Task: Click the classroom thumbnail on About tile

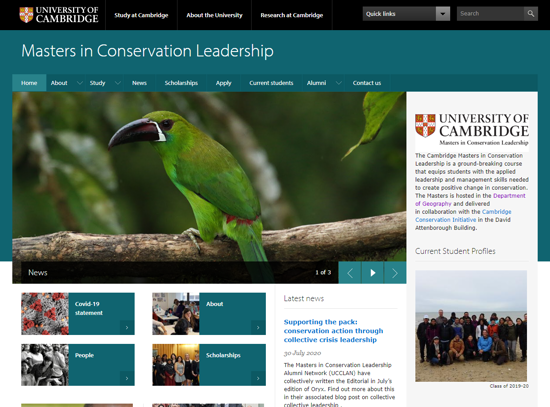Action: pos(176,314)
